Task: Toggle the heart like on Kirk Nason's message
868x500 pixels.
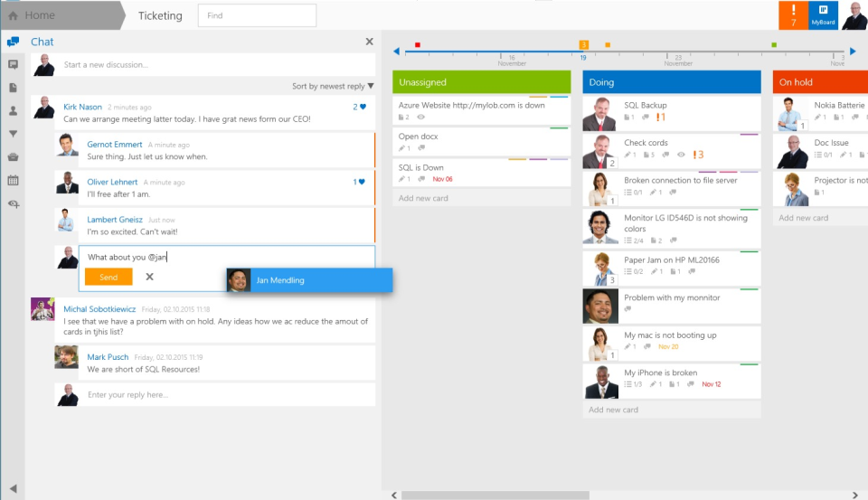Action: pyautogui.click(x=363, y=107)
